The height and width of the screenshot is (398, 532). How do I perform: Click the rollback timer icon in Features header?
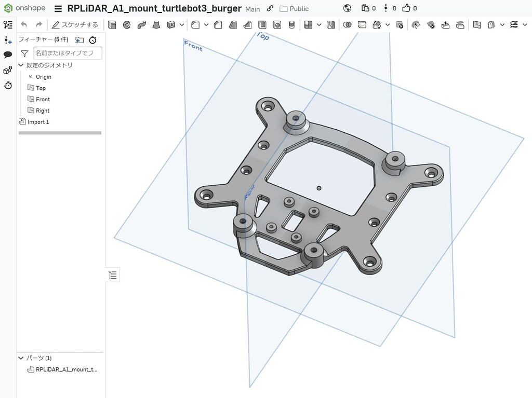point(92,40)
